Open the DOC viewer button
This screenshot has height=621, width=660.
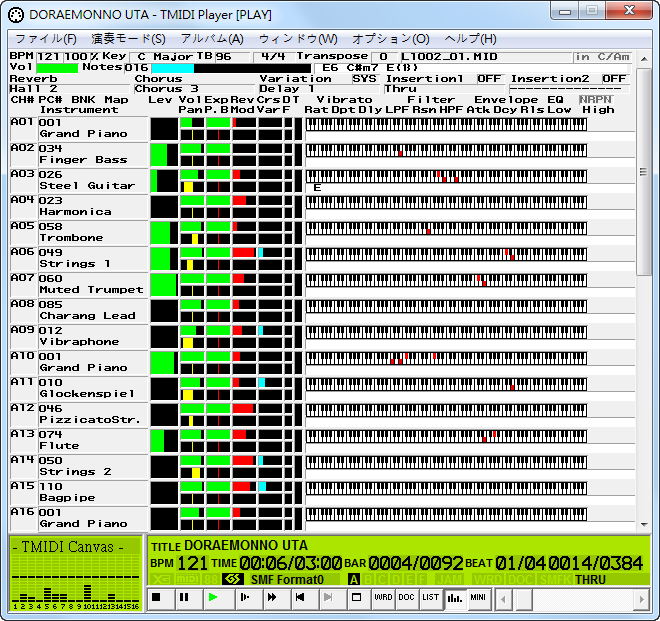click(x=406, y=597)
